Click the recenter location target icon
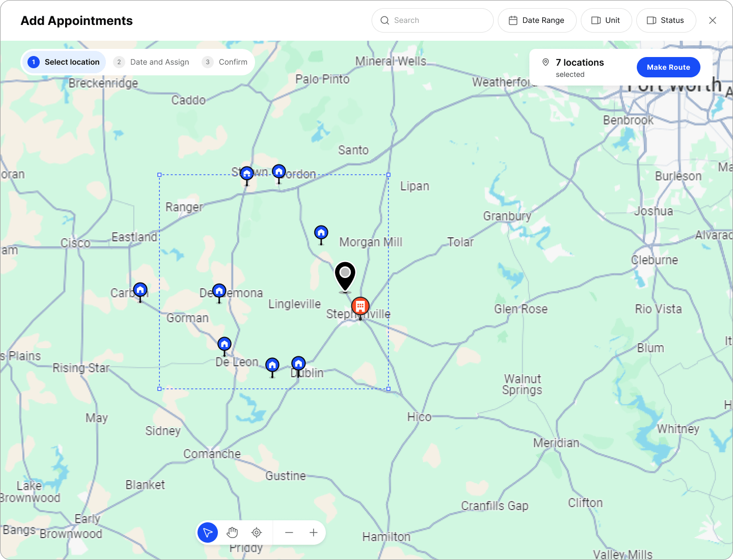 coord(257,533)
